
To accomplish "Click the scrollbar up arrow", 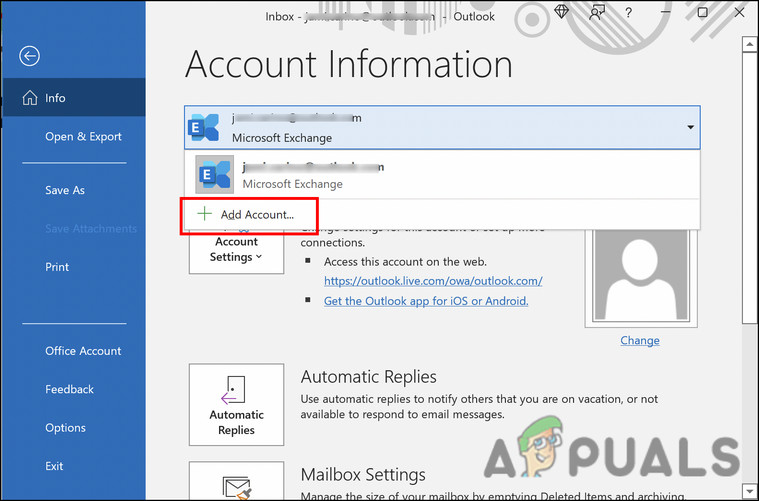I will [x=750, y=45].
